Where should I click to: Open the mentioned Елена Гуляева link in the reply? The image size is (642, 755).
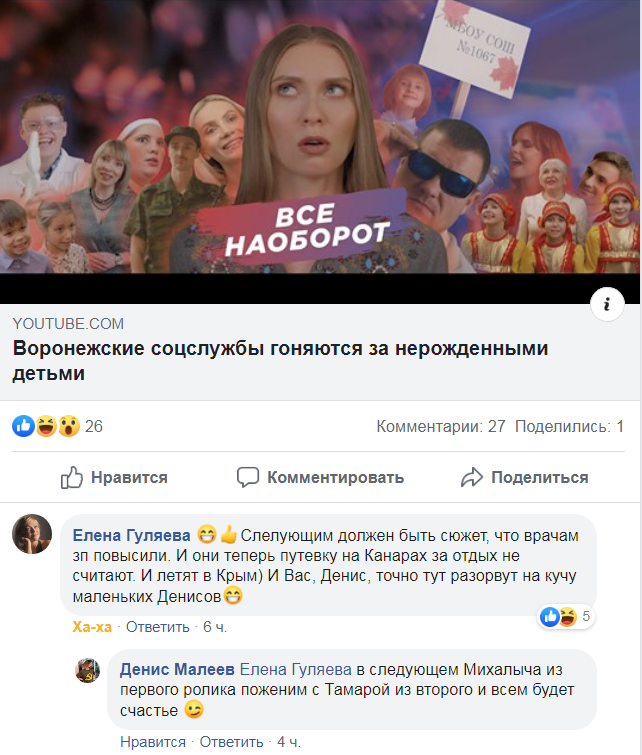click(296, 669)
